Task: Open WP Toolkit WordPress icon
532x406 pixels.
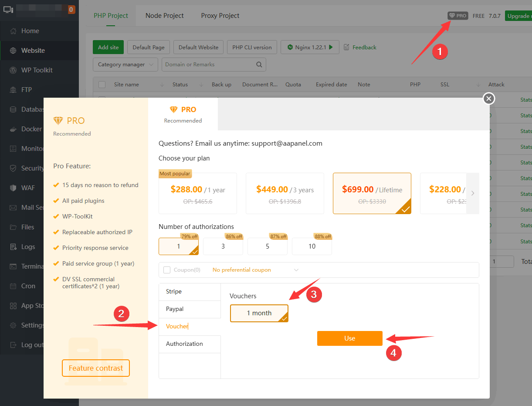Action: (13, 70)
